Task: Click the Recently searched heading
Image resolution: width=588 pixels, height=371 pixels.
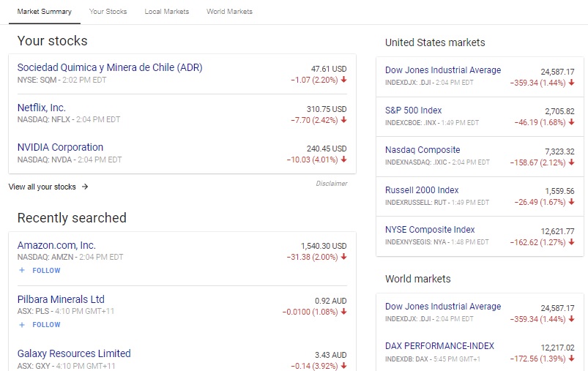Action: [x=72, y=218]
